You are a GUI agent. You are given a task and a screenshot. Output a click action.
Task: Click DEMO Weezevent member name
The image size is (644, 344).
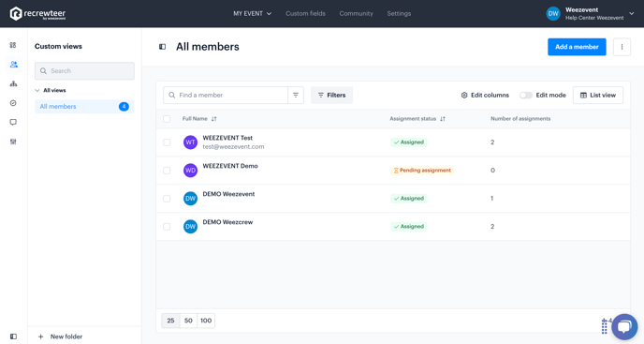click(x=228, y=194)
